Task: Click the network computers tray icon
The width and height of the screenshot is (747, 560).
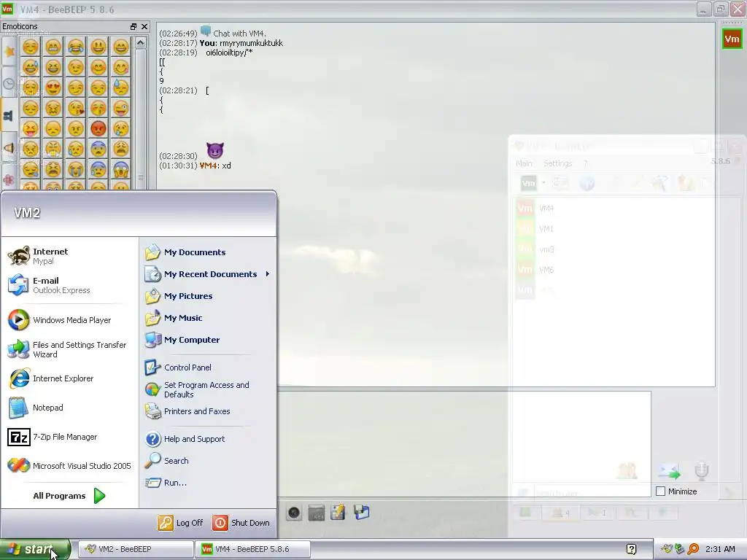Action: tap(680, 549)
